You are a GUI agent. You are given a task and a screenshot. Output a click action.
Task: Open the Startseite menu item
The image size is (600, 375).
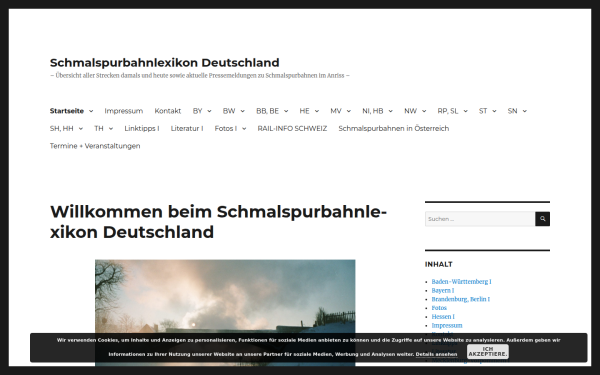coord(67,111)
